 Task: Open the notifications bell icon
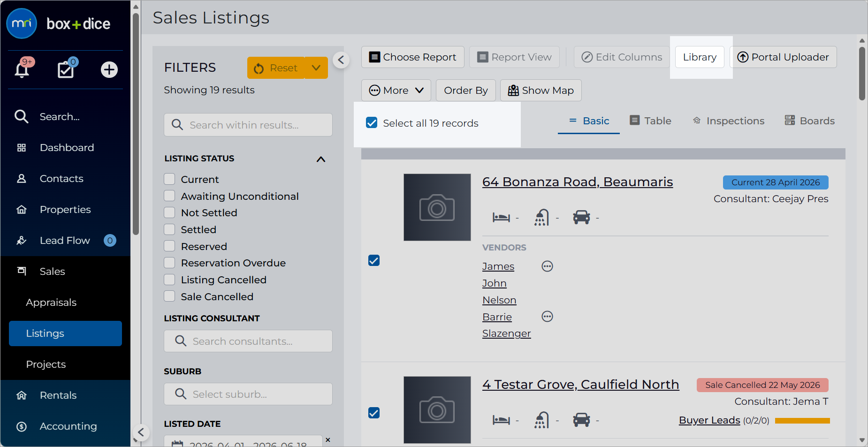(22, 69)
